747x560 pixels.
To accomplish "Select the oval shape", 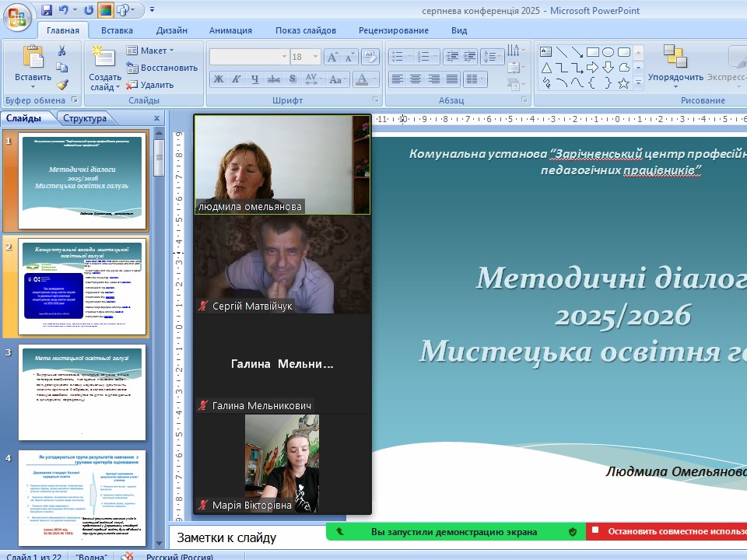I will pyautogui.click(x=608, y=52).
